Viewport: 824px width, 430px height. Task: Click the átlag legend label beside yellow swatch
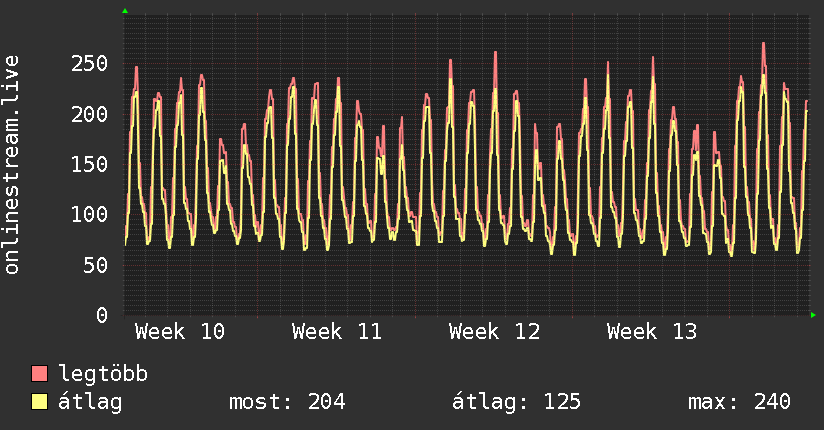click(x=90, y=402)
